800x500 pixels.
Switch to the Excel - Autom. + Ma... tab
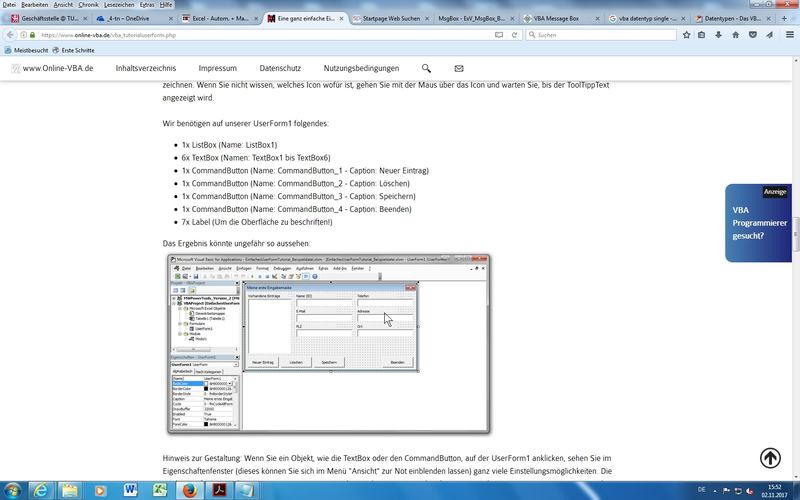coord(219,18)
